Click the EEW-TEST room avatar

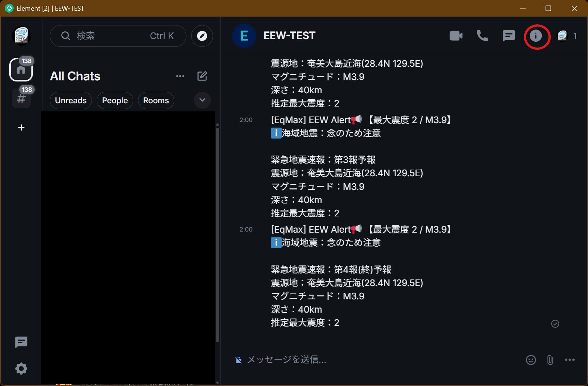(244, 36)
